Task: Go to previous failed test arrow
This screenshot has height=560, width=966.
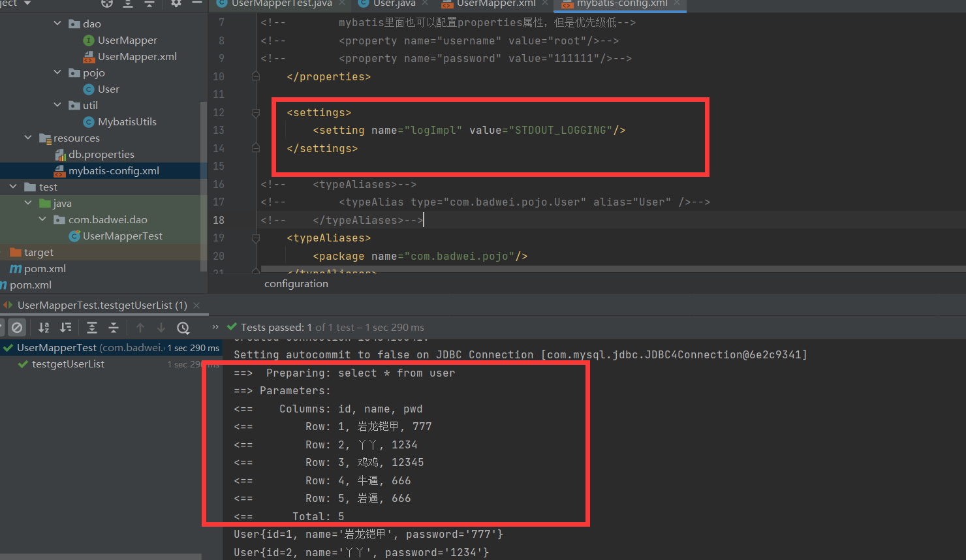Action: (x=140, y=328)
